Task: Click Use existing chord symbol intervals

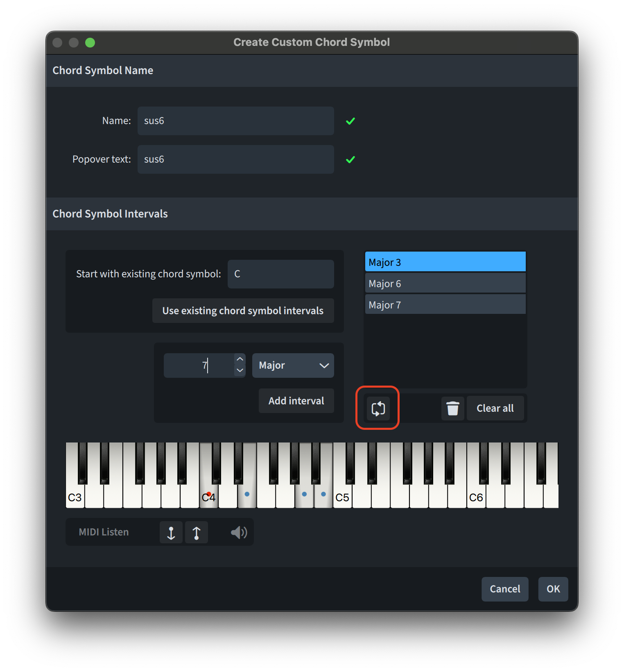Action: [243, 311]
